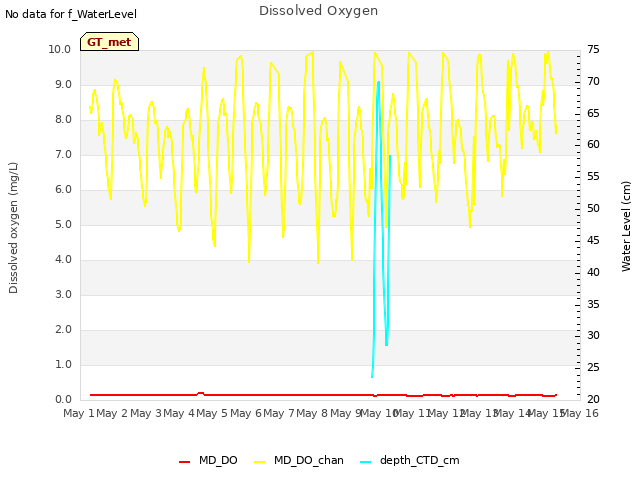This screenshot has height=480, width=640.
Task: Click the 35 right axis tick label
Action: 593,304
